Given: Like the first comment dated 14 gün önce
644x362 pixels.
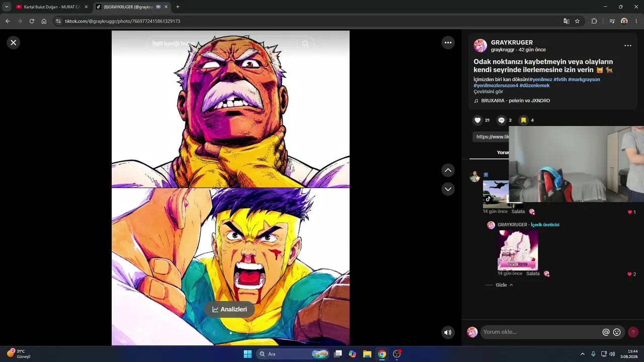Looking at the screenshot, I should pos(630,212).
